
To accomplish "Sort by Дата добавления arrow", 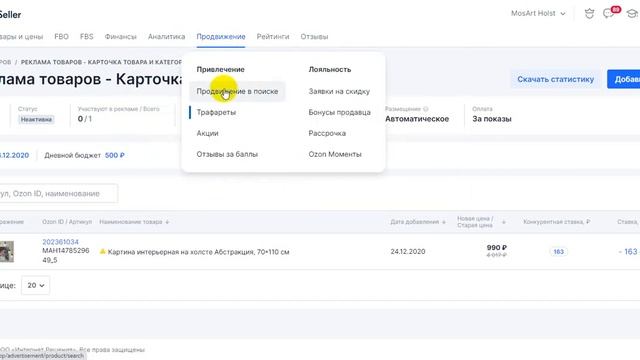I will (x=444, y=222).
